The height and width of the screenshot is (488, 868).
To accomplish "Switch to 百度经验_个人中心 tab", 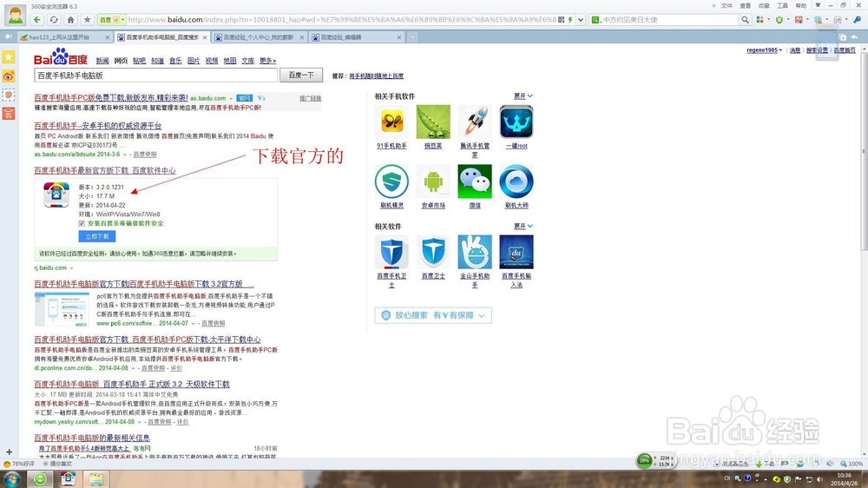I will pyautogui.click(x=259, y=37).
